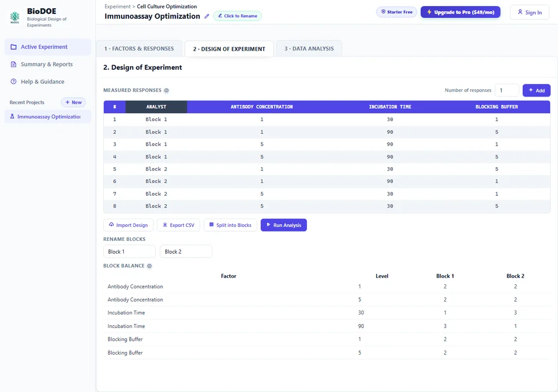Click the ANALYST column header
Image resolution: width=558 pixels, height=392 pixels.
156,107
